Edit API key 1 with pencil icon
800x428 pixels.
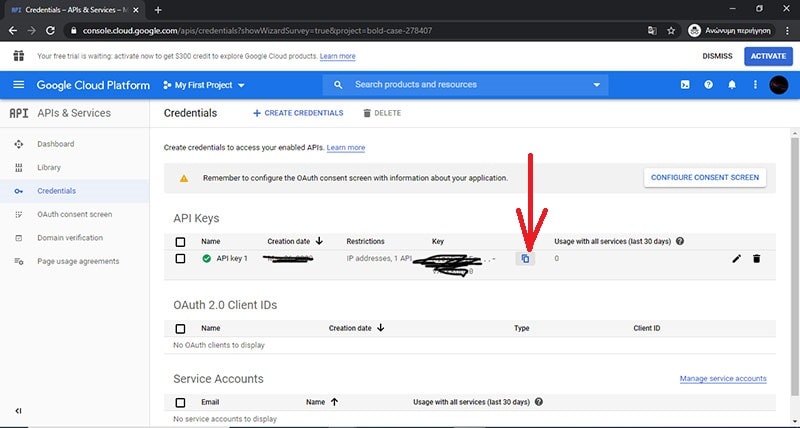[x=737, y=259]
